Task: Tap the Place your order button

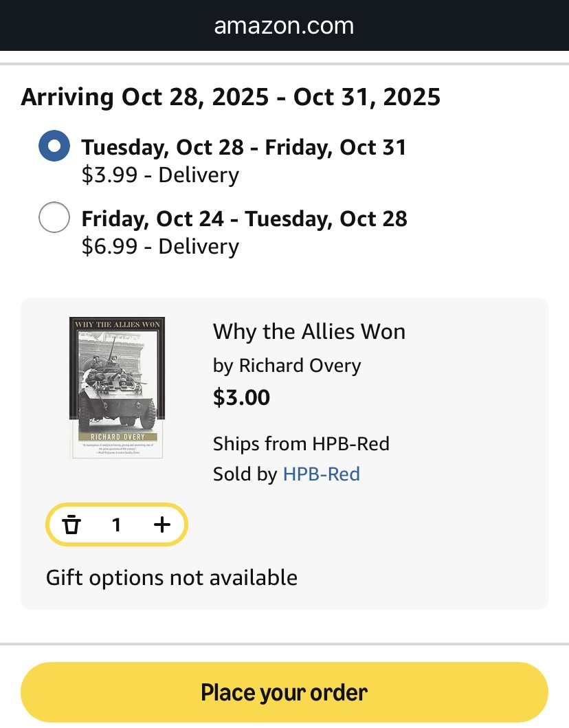Action: point(284,692)
